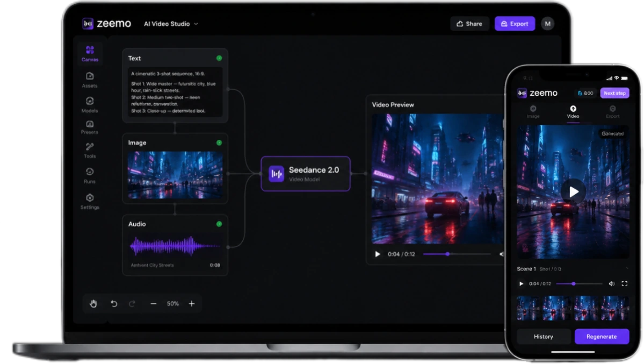This screenshot has height=364, width=644.
Task: Switch to the Image tab on phone
Action: [x=533, y=112]
